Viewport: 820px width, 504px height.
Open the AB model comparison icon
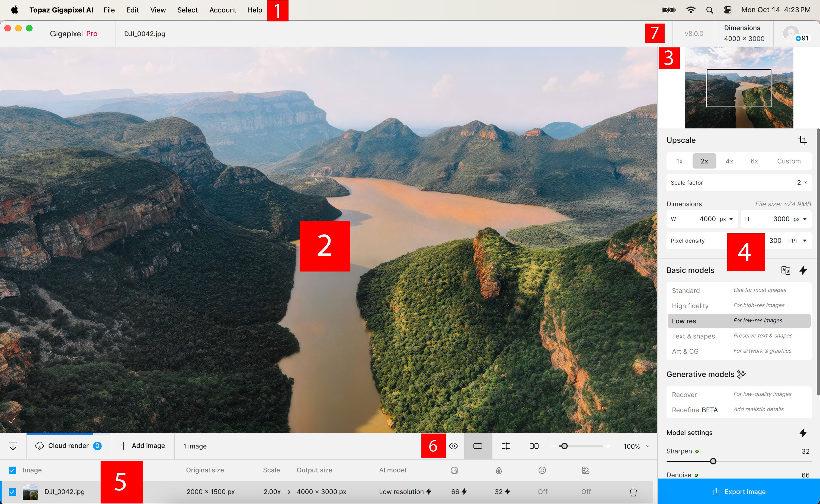(785, 270)
